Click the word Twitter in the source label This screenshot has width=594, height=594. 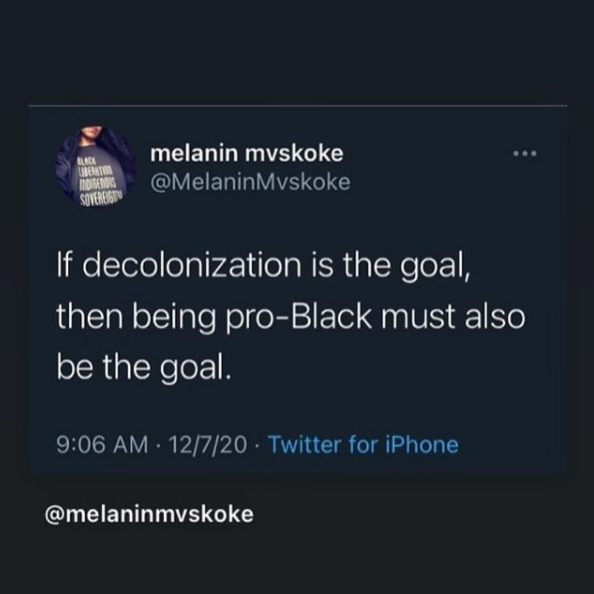tap(305, 444)
